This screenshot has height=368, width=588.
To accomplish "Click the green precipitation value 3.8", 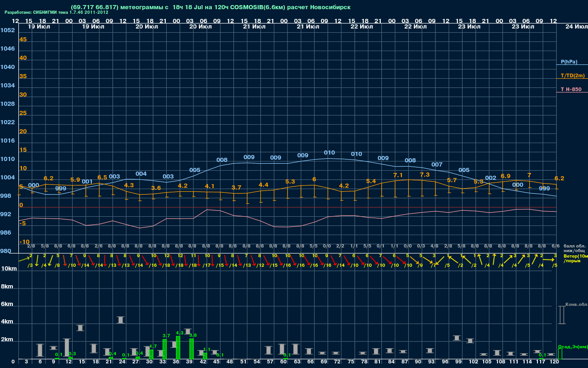I will click(193, 335).
